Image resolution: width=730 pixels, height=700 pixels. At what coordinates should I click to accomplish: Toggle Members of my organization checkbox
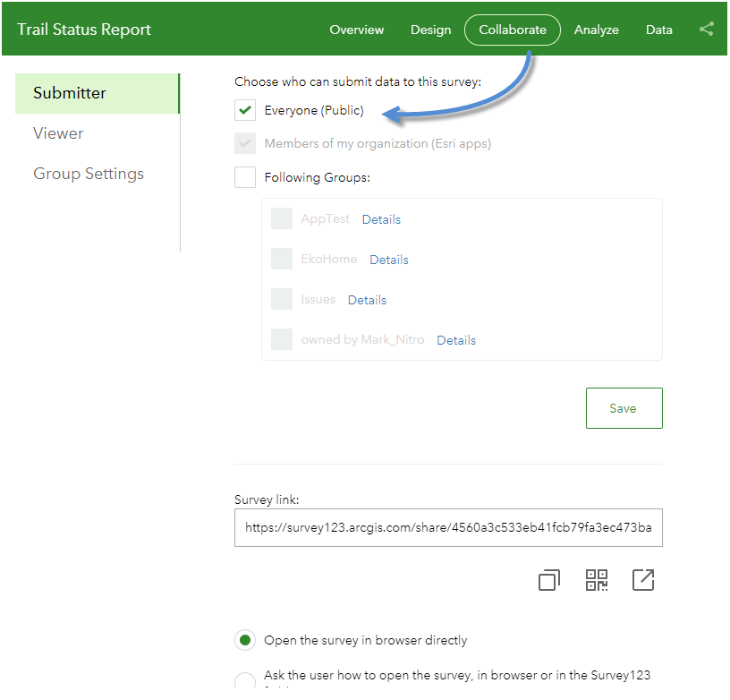pyautogui.click(x=245, y=143)
